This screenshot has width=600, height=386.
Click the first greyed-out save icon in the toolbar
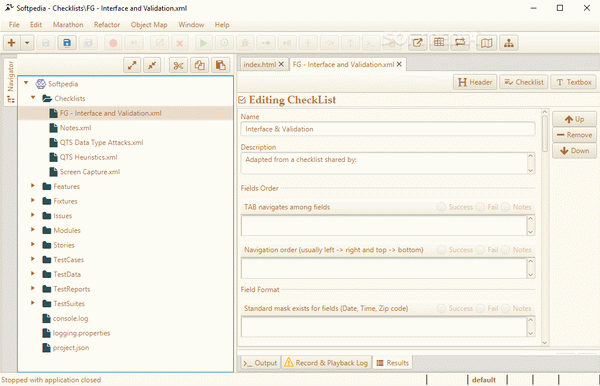(46, 43)
